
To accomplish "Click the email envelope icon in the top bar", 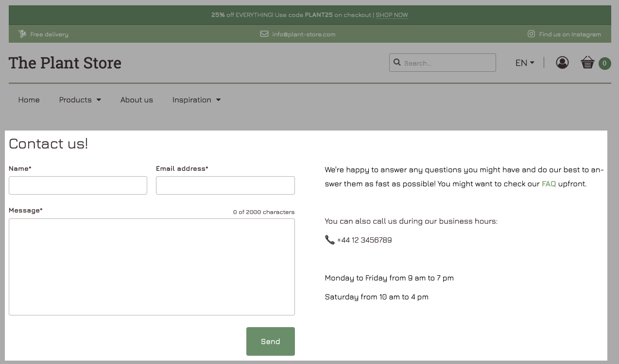I will click(x=264, y=34).
